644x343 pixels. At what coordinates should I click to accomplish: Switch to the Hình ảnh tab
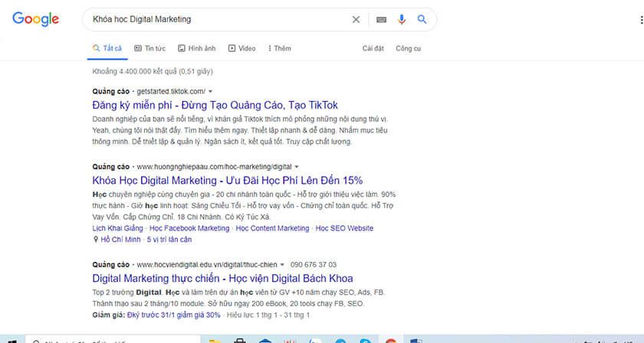coord(197,48)
